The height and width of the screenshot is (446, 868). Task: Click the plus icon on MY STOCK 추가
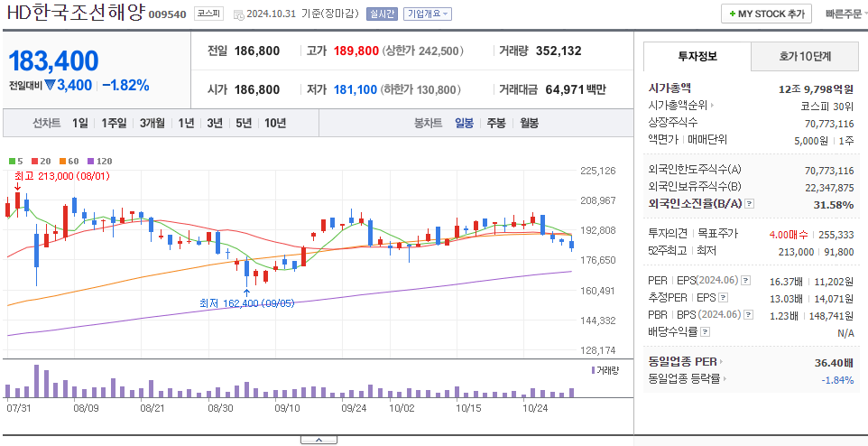pyautogui.click(x=733, y=14)
